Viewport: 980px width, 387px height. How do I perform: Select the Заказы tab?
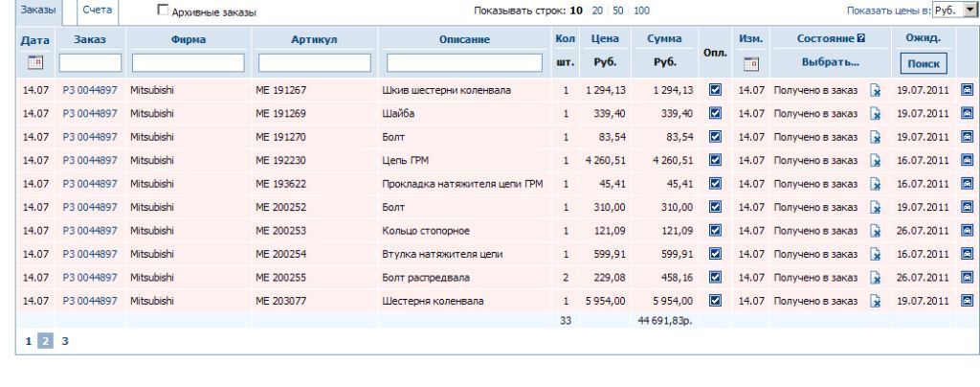[x=38, y=10]
